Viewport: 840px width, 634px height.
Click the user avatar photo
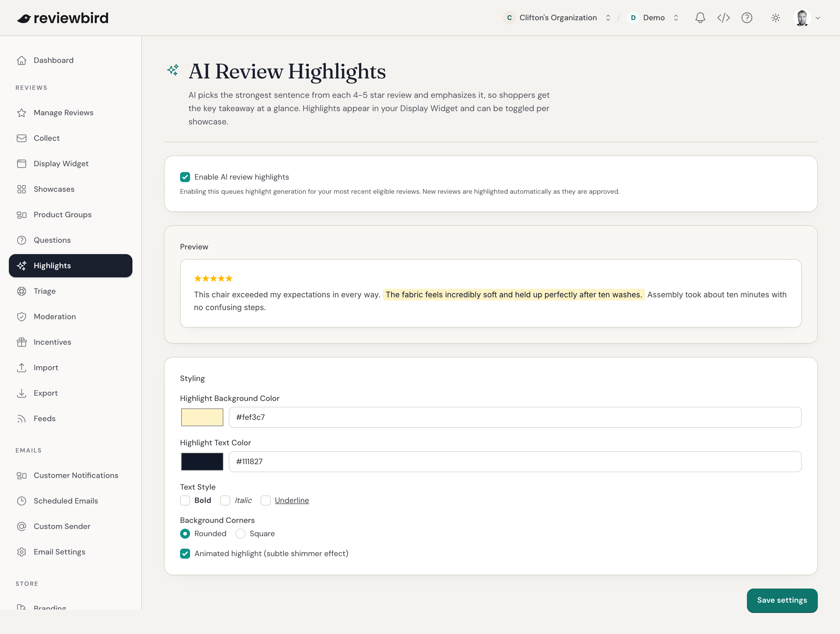802,18
